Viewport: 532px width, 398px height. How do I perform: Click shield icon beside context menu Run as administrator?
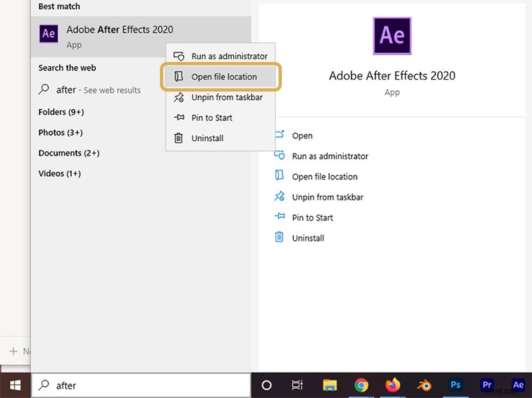tap(178, 56)
